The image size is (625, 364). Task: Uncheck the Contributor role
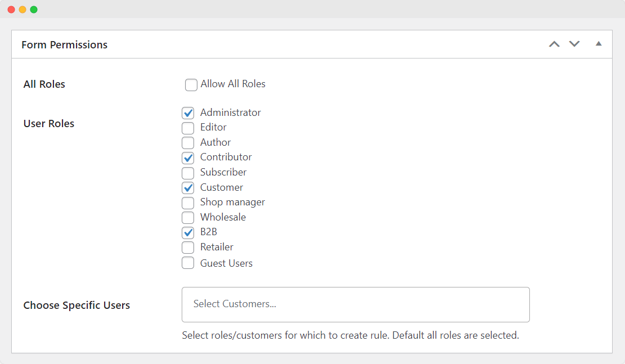pos(188,158)
